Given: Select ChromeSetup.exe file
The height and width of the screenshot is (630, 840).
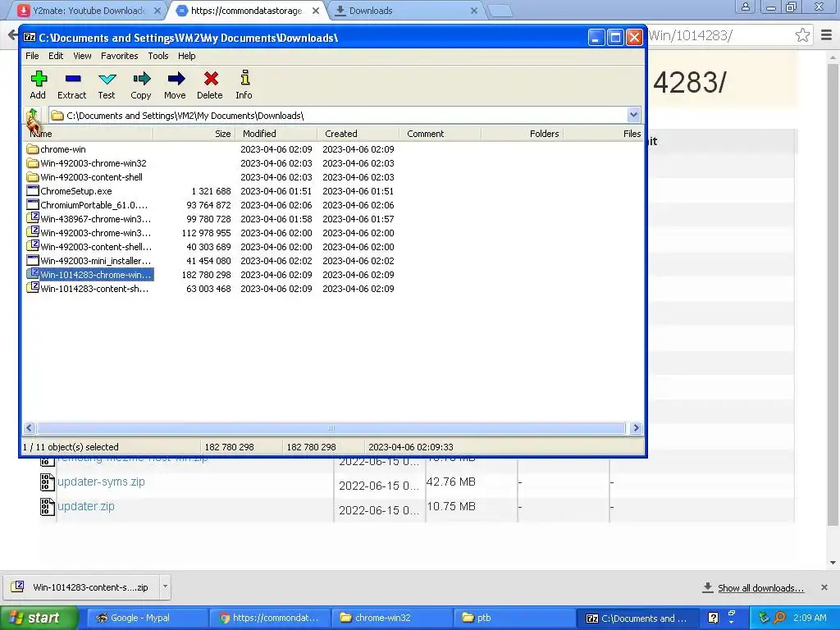Looking at the screenshot, I should click(69, 190).
